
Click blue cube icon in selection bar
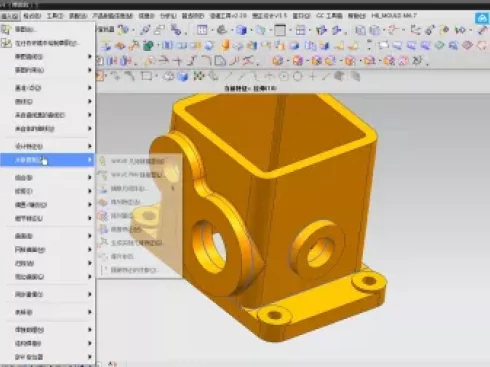[182, 77]
